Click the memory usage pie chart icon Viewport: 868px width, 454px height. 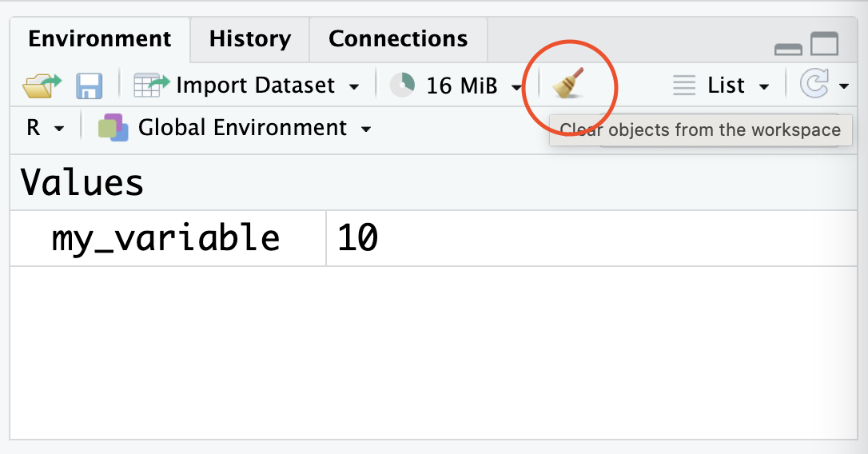pyautogui.click(x=403, y=86)
